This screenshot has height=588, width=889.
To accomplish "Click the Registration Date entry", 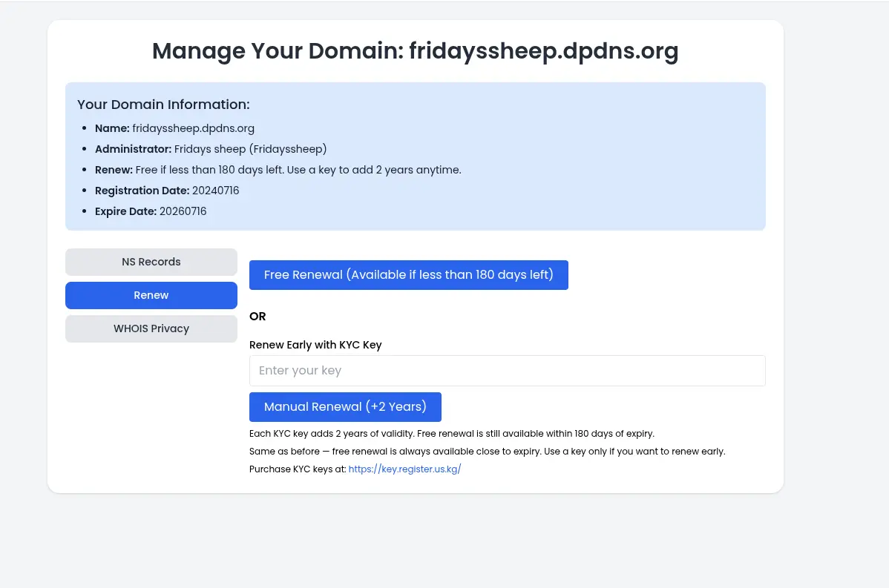I will click(x=167, y=191).
